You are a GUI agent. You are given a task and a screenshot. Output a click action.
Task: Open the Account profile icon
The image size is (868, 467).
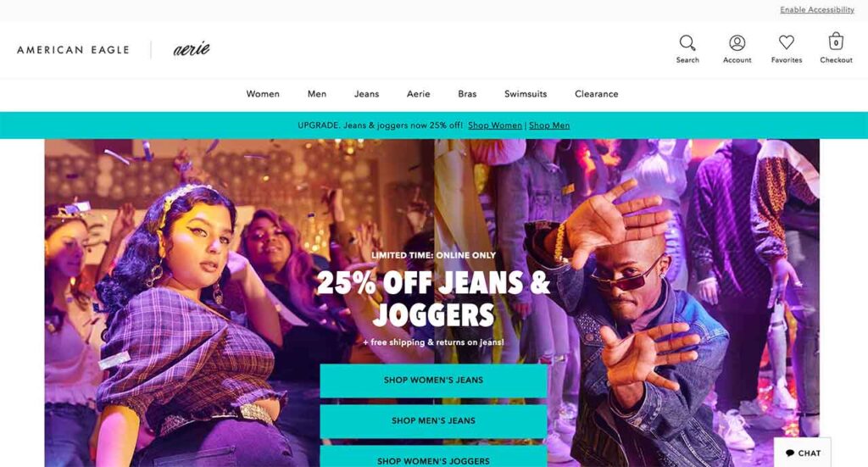(737, 43)
